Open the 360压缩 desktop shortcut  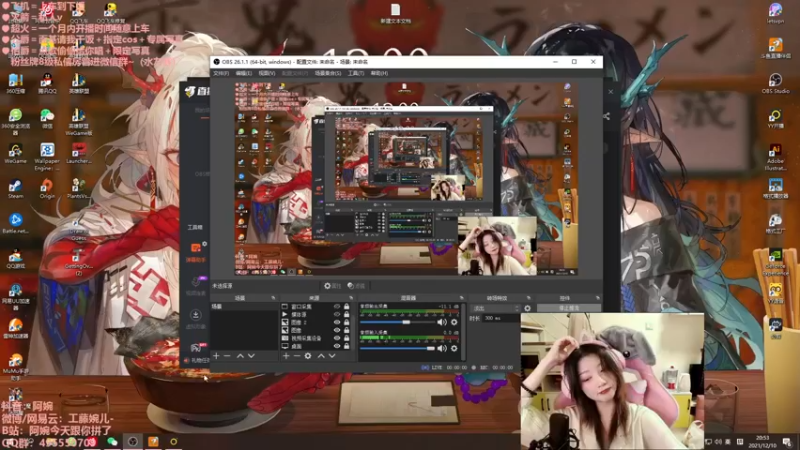pyautogui.click(x=15, y=84)
